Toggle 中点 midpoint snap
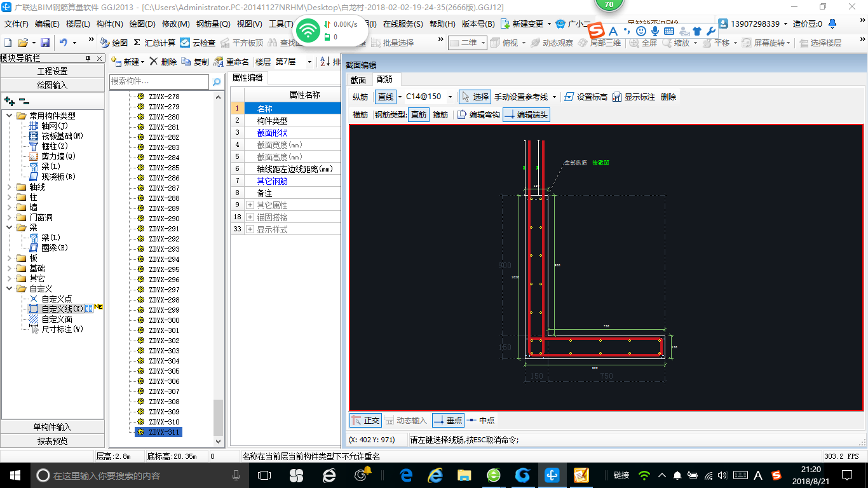 [x=480, y=421]
